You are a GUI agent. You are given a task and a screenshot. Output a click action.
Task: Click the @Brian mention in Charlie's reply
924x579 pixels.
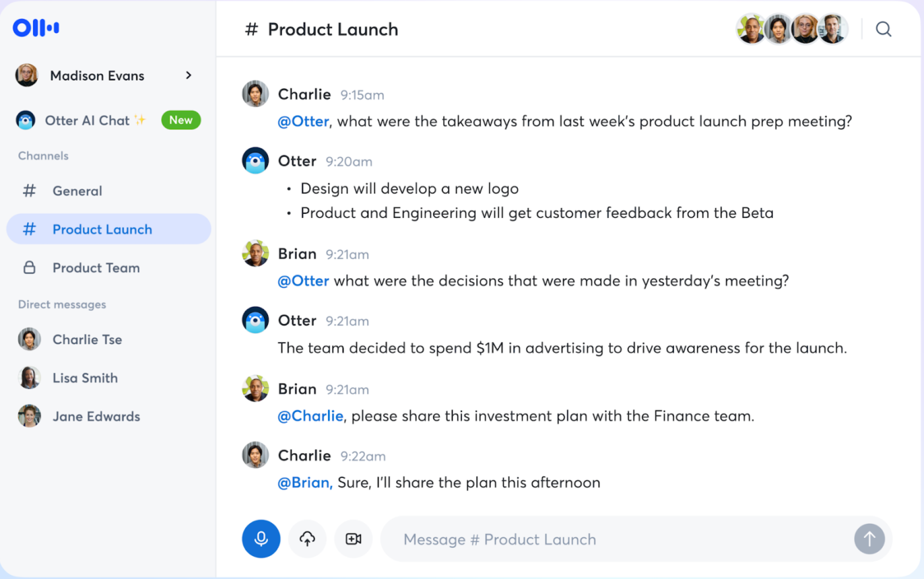click(304, 483)
